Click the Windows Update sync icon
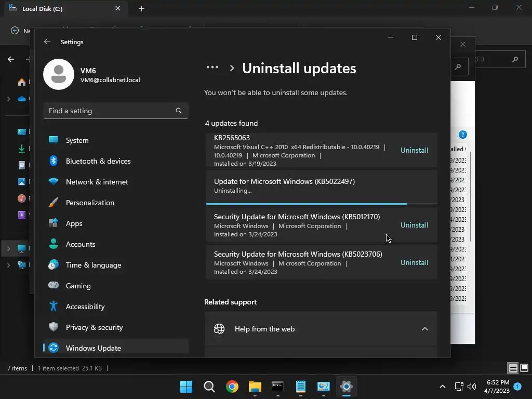The image size is (532, 399). (54, 348)
